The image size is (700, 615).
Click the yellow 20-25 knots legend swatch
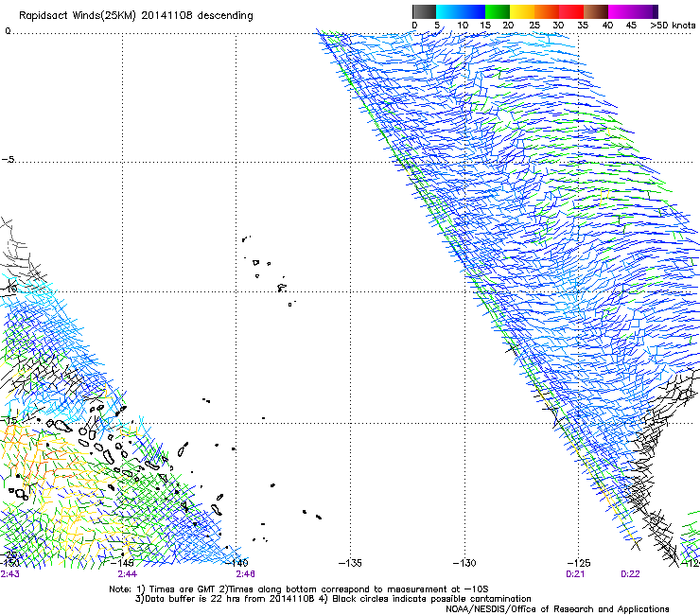tap(522, 11)
